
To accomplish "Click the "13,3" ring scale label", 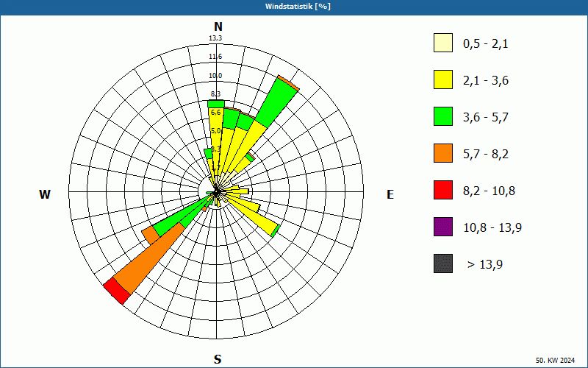I will click(215, 38).
